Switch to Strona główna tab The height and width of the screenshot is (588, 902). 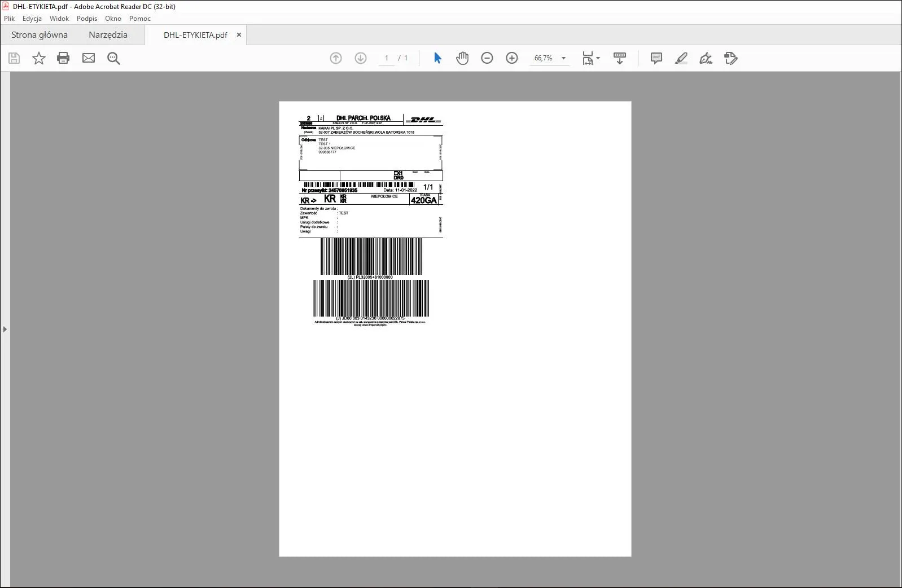[40, 35]
